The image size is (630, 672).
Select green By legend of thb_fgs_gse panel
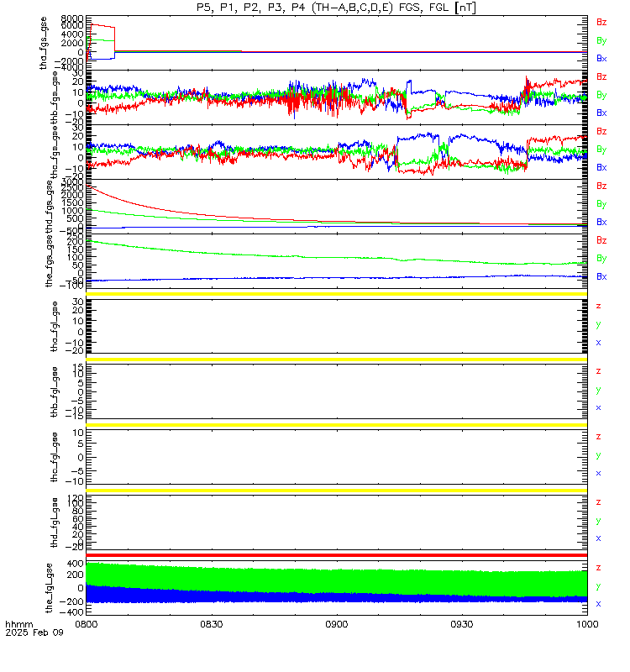point(601,95)
